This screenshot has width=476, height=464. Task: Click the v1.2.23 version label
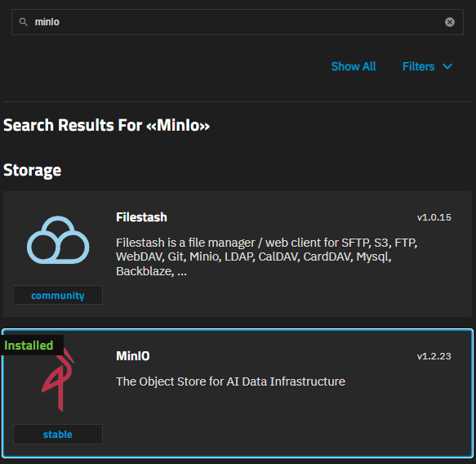click(434, 356)
